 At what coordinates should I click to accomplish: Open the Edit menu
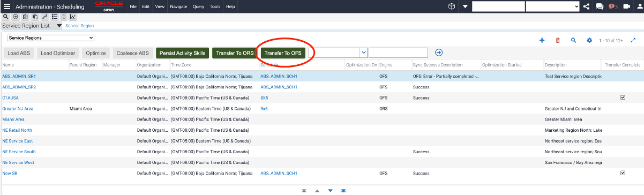[146, 6]
